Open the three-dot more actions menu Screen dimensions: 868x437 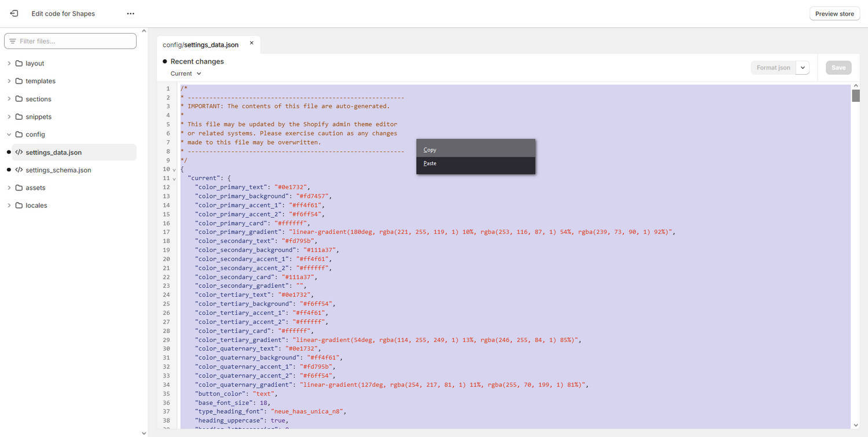131,13
